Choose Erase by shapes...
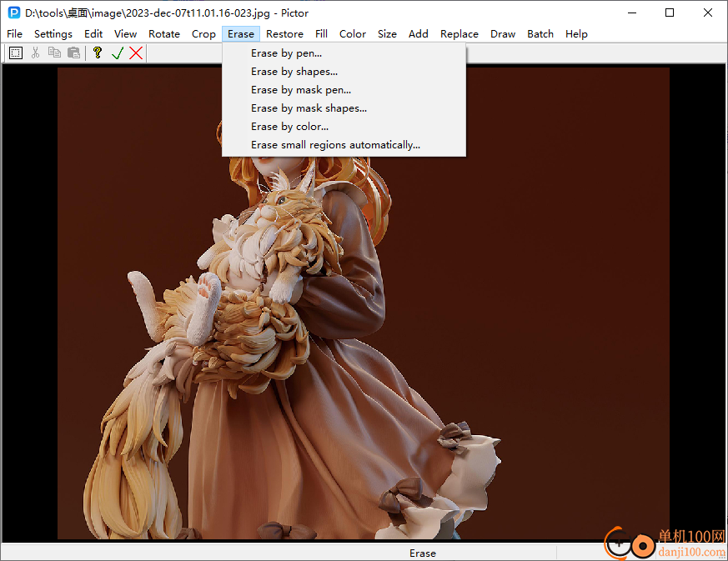The width and height of the screenshot is (728, 561). tap(344, 72)
